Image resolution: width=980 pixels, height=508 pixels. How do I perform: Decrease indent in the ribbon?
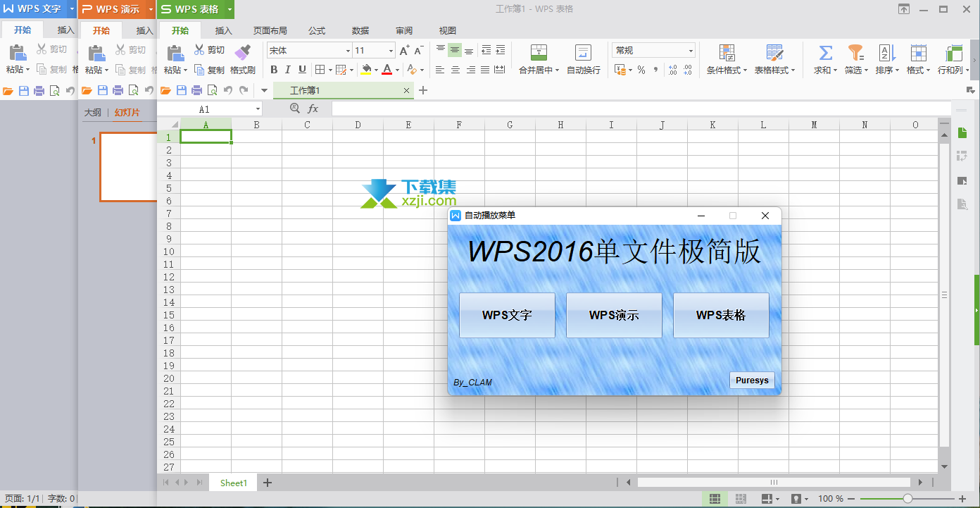(486, 49)
